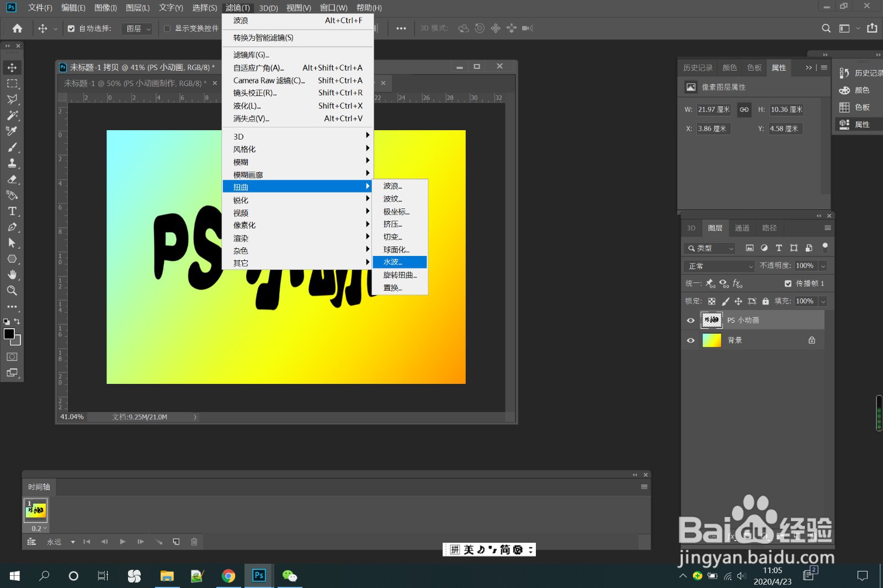Open the 填充 fill slider arrow
The image size is (883, 588).
pyautogui.click(x=823, y=301)
